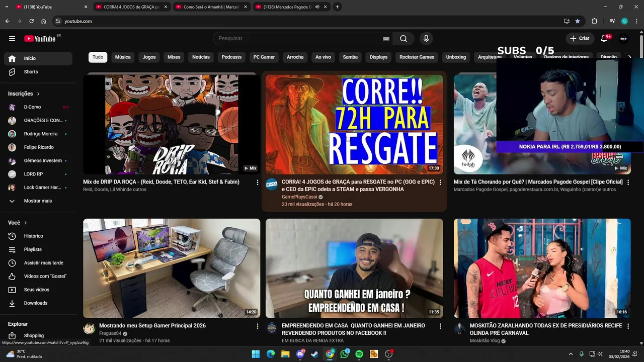
Task: Open the GamePlaysCassi channel avatar
Action: click(x=272, y=184)
